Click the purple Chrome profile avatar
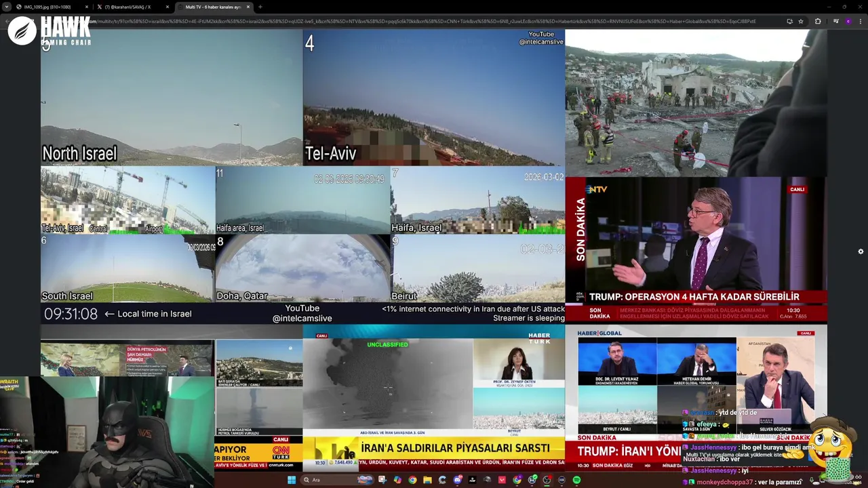 [848, 21]
